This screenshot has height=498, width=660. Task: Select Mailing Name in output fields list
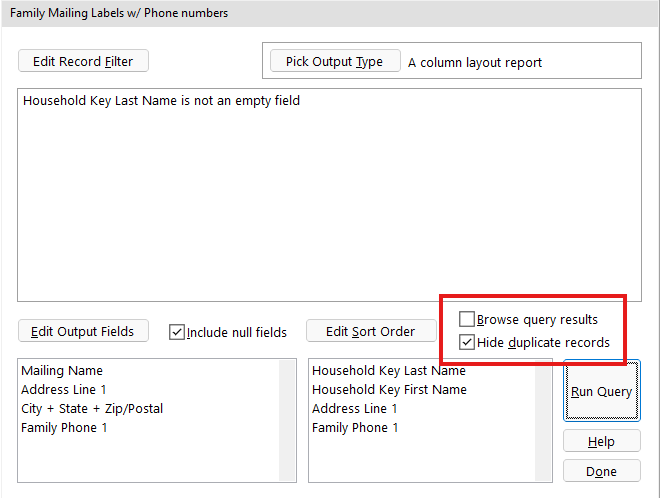[62, 371]
